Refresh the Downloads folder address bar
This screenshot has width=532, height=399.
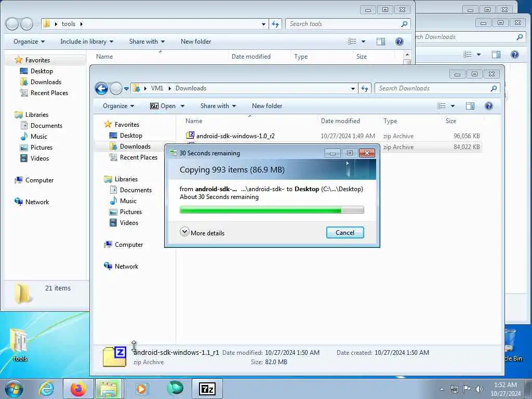(365, 88)
